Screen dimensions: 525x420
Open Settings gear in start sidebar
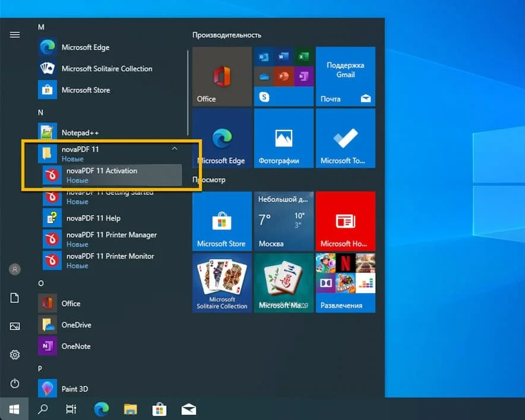point(14,355)
